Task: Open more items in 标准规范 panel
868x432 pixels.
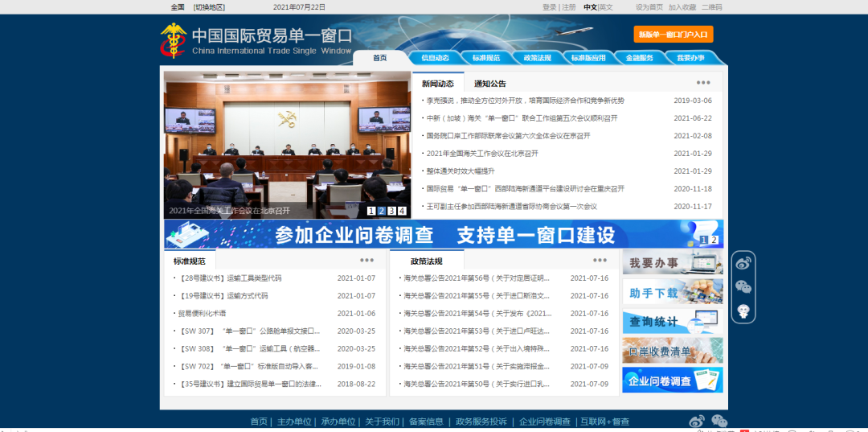Action: tap(366, 260)
